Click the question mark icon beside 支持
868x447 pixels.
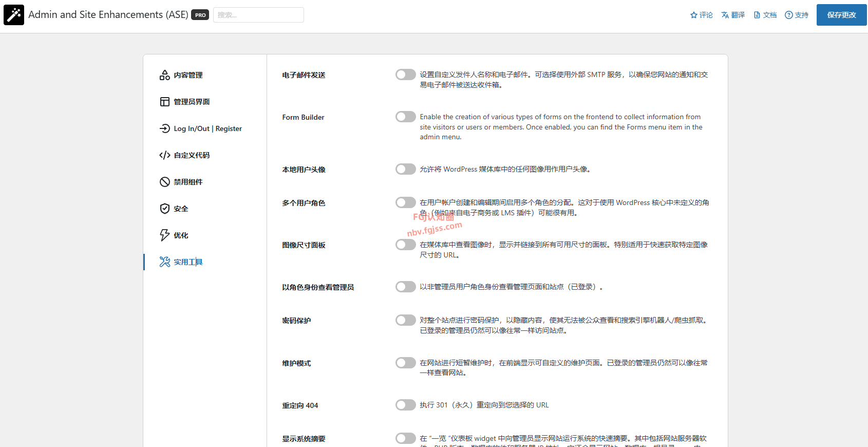pyautogui.click(x=789, y=15)
